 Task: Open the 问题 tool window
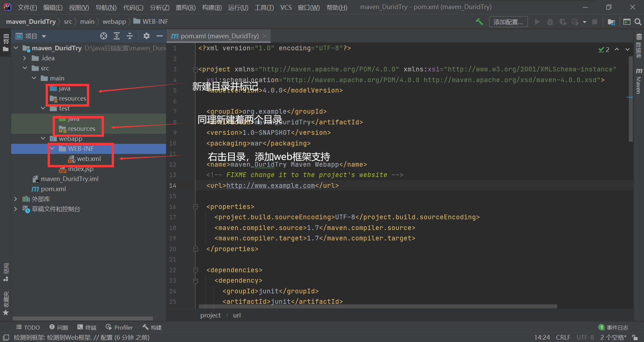59,327
